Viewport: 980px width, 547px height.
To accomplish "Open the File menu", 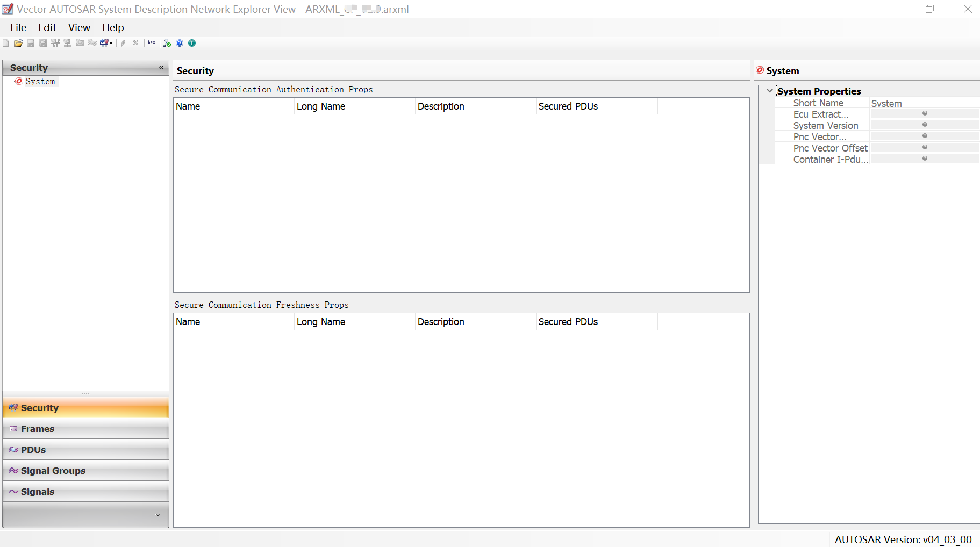I will pyautogui.click(x=18, y=27).
